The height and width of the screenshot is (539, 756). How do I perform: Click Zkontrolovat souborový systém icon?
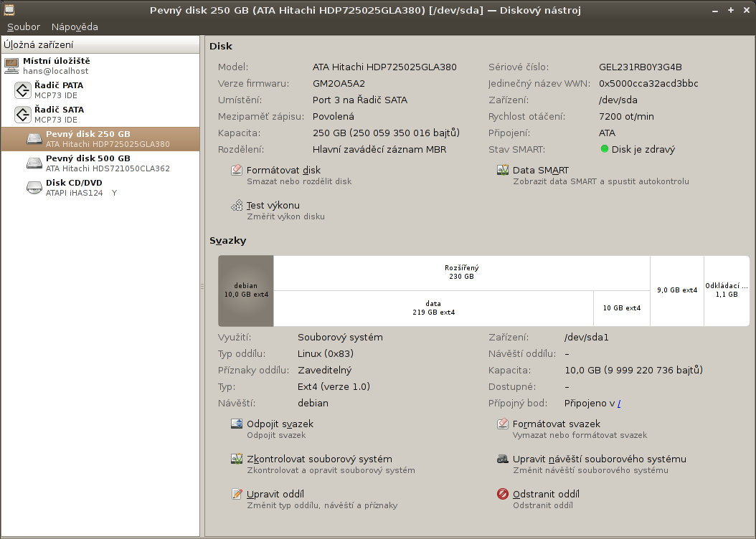(x=237, y=459)
